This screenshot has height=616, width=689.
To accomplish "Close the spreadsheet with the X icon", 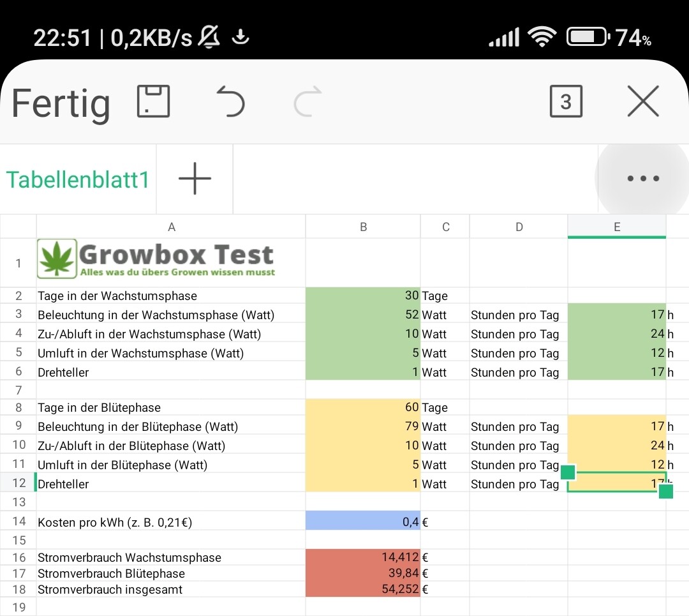I will click(642, 101).
